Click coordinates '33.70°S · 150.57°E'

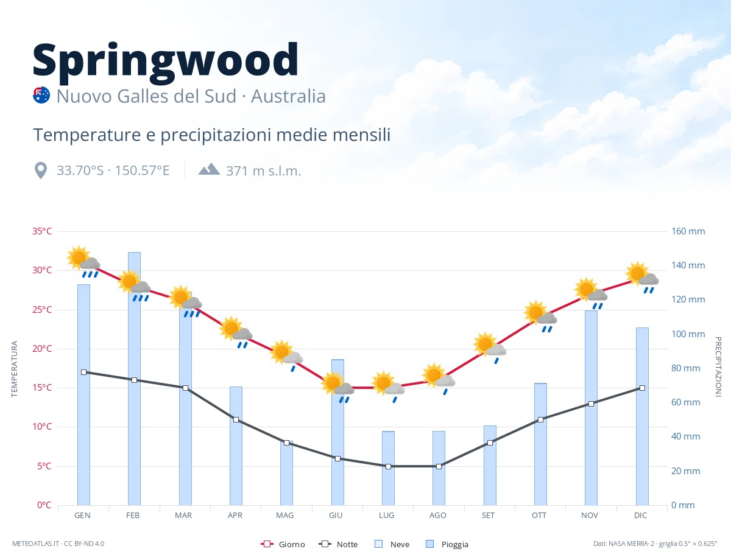(113, 170)
